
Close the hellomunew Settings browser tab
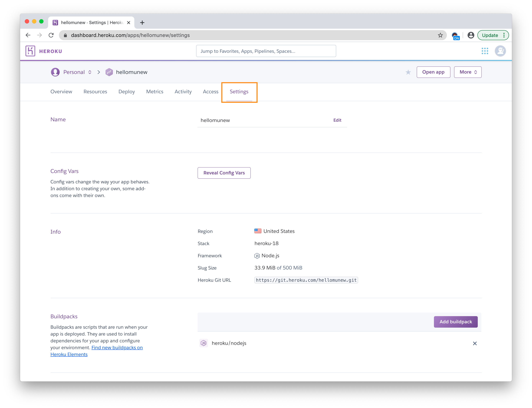pyautogui.click(x=129, y=23)
